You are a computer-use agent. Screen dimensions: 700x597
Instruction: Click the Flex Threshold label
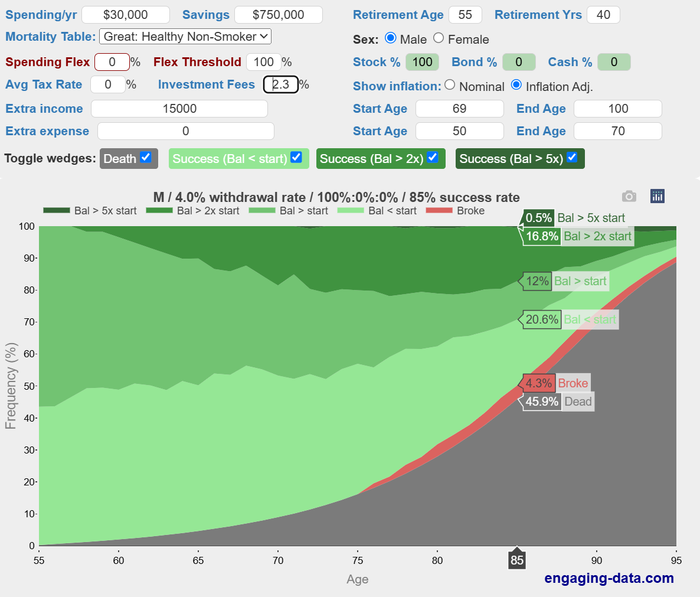[197, 62]
